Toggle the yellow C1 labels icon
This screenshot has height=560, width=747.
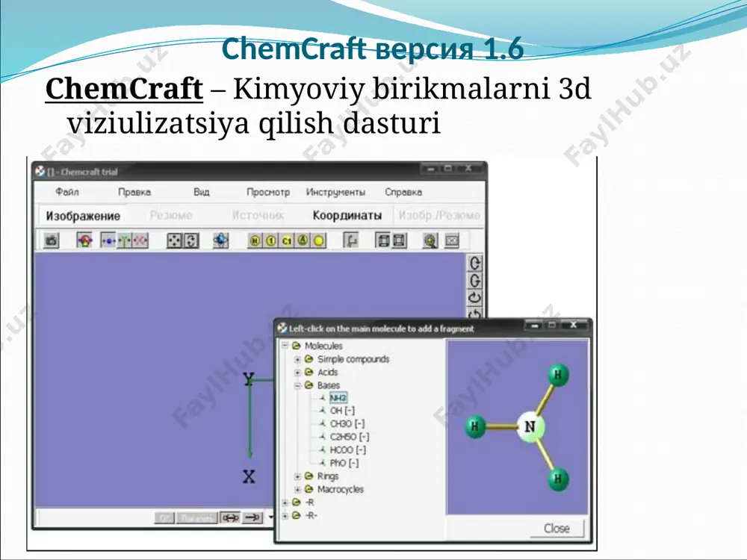tap(287, 241)
